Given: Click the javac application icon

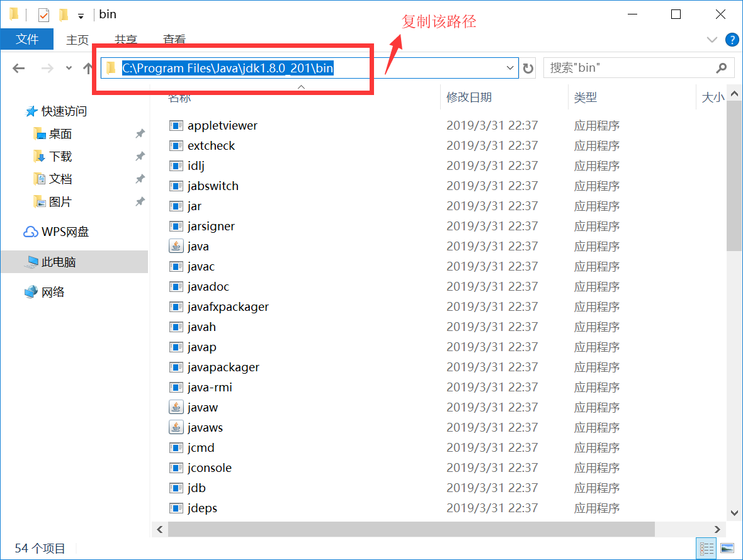Looking at the screenshot, I should (x=176, y=267).
